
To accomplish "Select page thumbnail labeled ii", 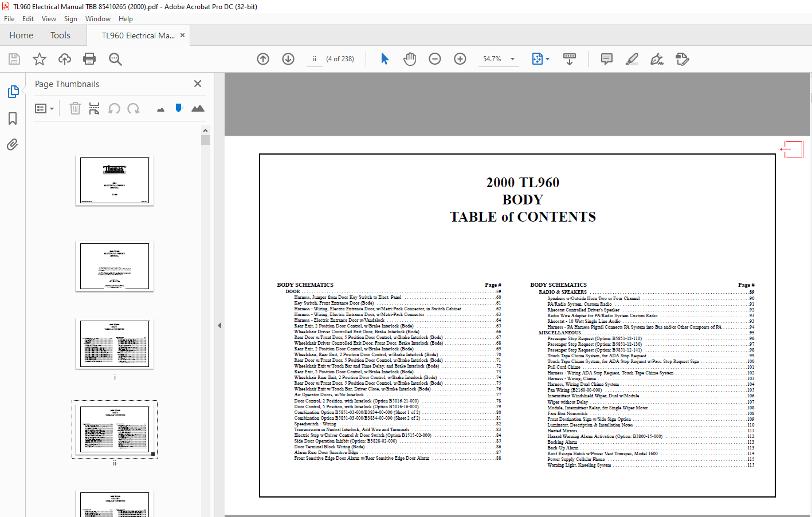I will (115, 429).
